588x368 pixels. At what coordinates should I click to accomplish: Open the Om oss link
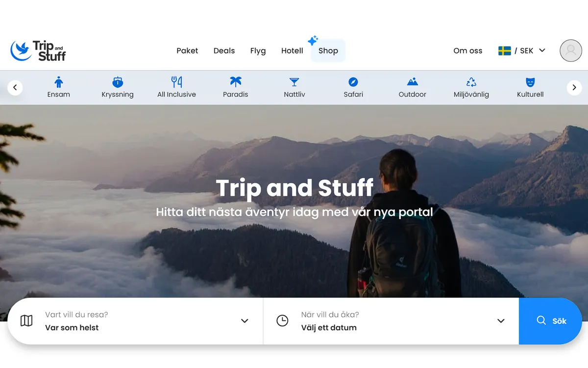coord(468,51)
